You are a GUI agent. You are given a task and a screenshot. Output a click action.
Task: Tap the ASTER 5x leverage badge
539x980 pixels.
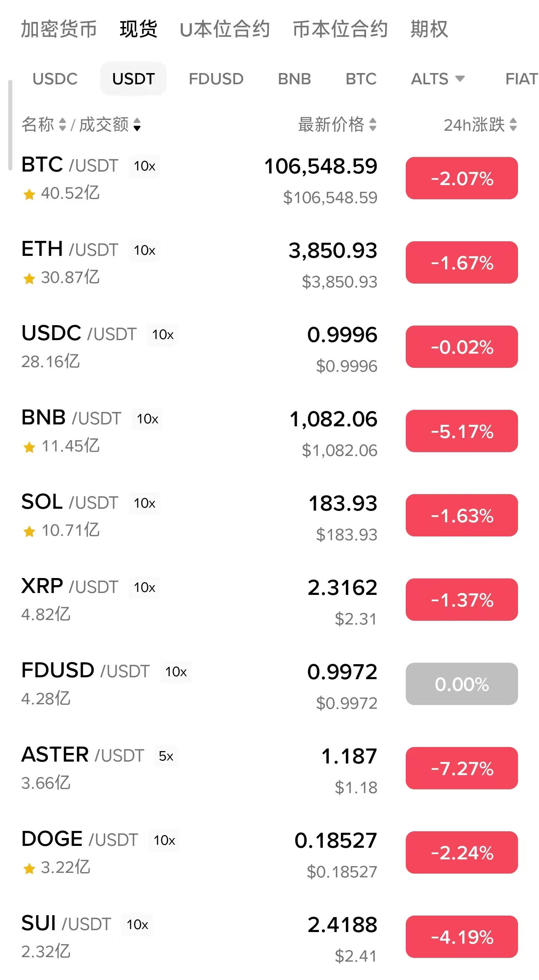166,756
